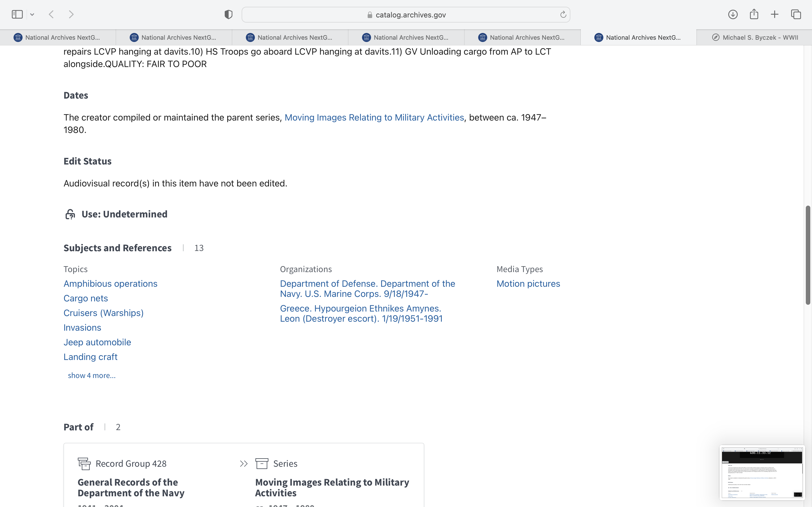Open a new tab with the plus icon
The image size is (812, 507).
(775, 14)
